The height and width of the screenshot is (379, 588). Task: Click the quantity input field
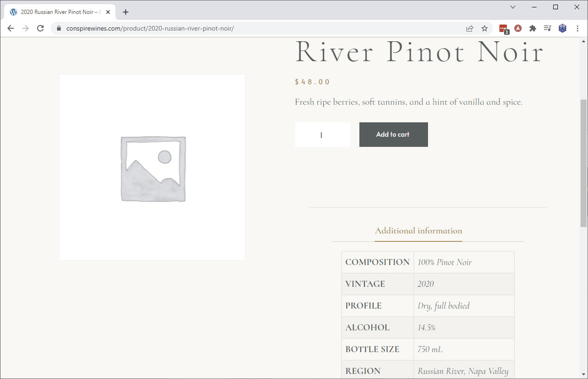[x=322, y=135]
